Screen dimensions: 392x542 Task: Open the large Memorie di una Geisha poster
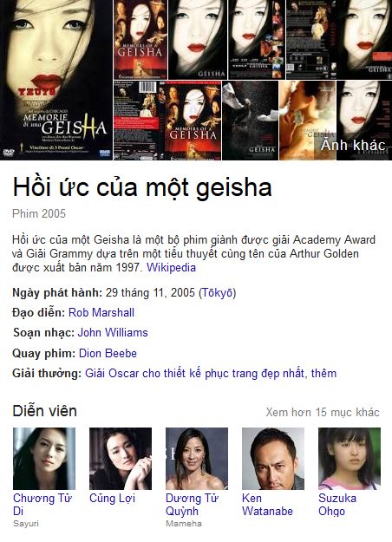[56, 80]
